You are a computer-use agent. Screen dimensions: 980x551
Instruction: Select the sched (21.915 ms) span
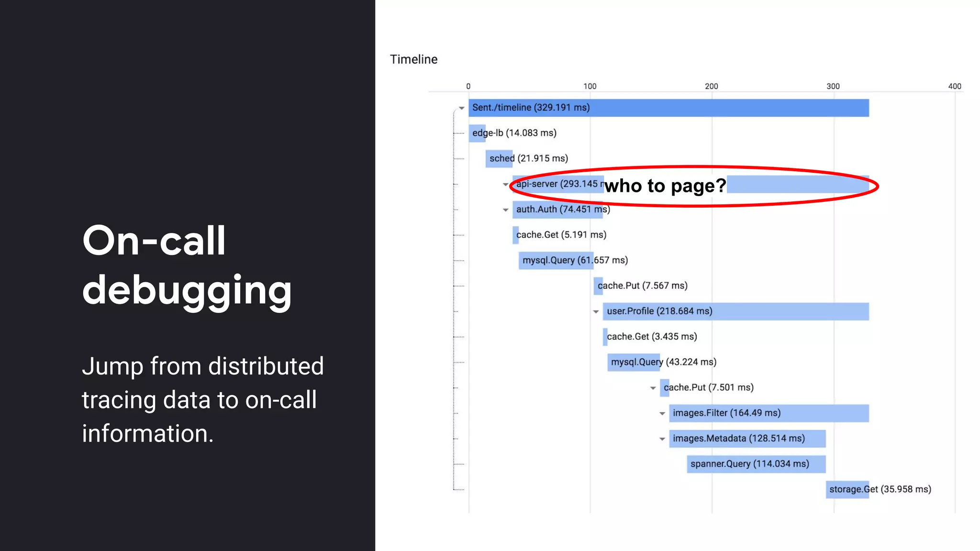pyautogui.click(x=499, y=158)
